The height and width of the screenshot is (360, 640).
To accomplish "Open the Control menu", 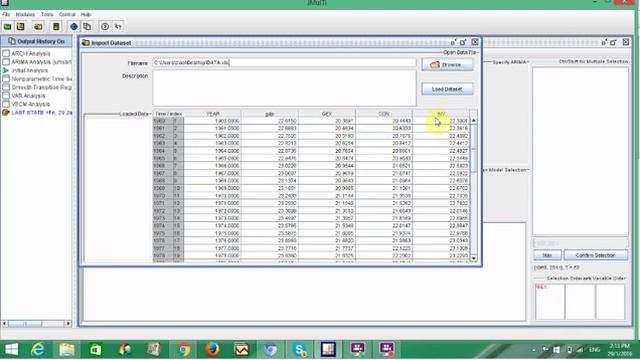I will pyautogui.click(x=67, y=14).
